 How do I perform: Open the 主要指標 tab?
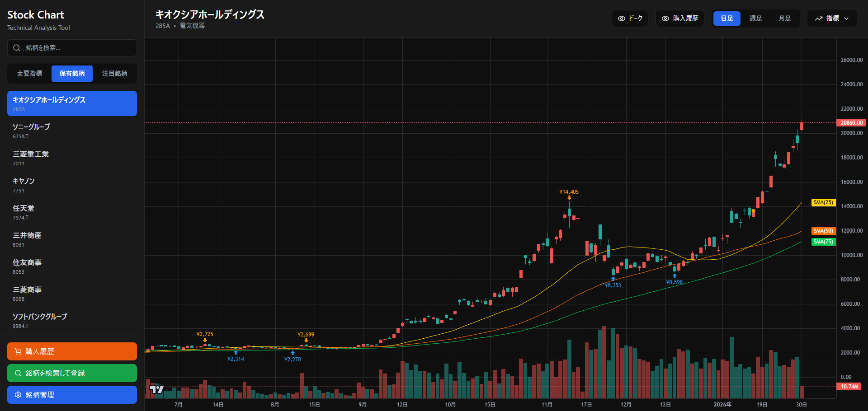tap(30, 74)
